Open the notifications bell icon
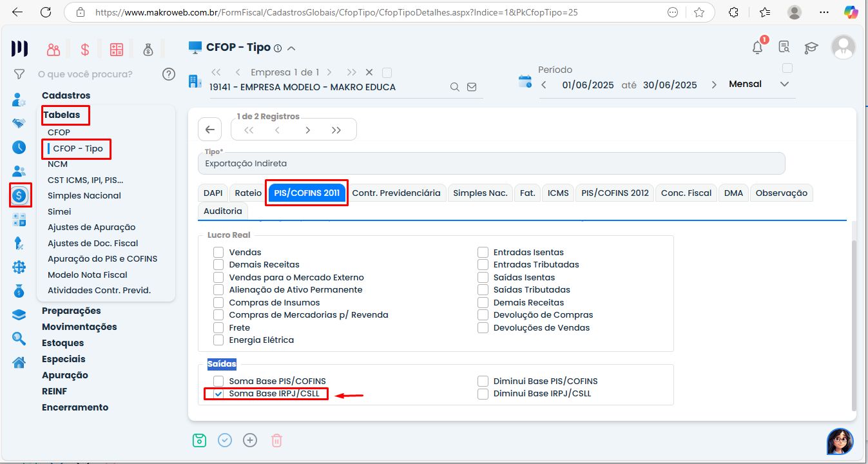The width and height of the screenshot is (868, 464). (x=758, y=47)
